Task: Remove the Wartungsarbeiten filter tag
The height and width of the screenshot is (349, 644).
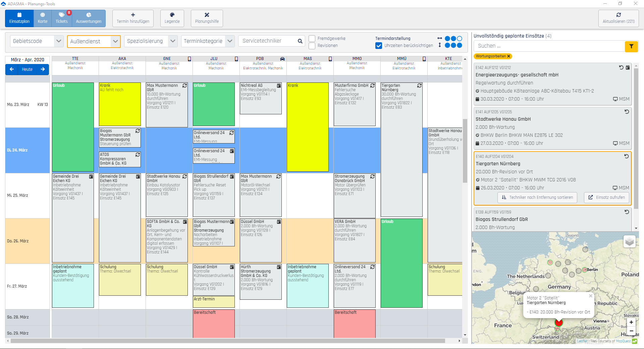Action: pos(509,56)
